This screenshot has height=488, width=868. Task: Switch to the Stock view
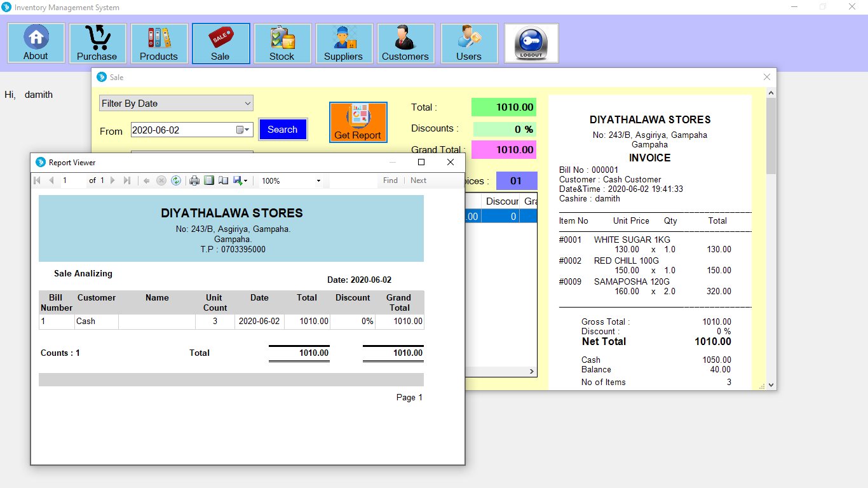click(x=282, y=43)
